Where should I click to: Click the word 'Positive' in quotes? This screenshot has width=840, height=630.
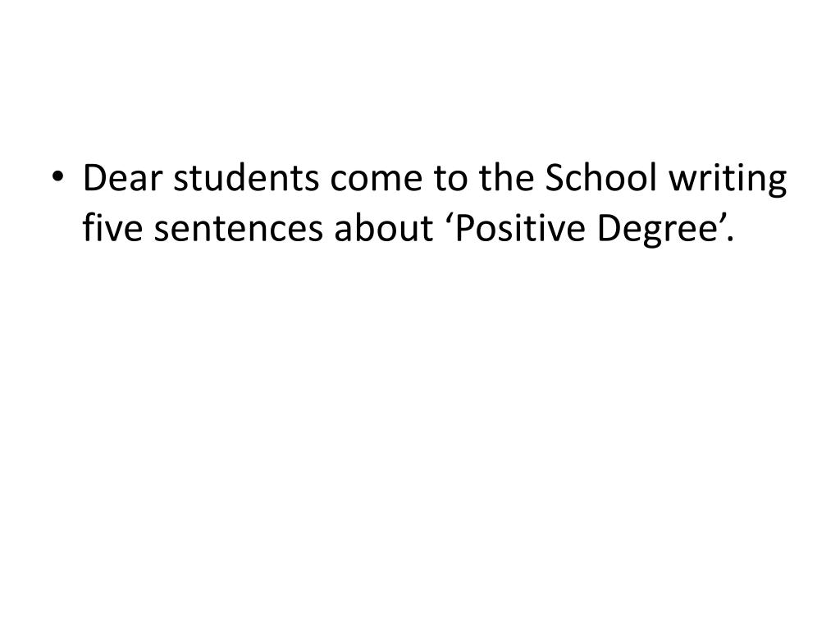[x=519, y=228]
